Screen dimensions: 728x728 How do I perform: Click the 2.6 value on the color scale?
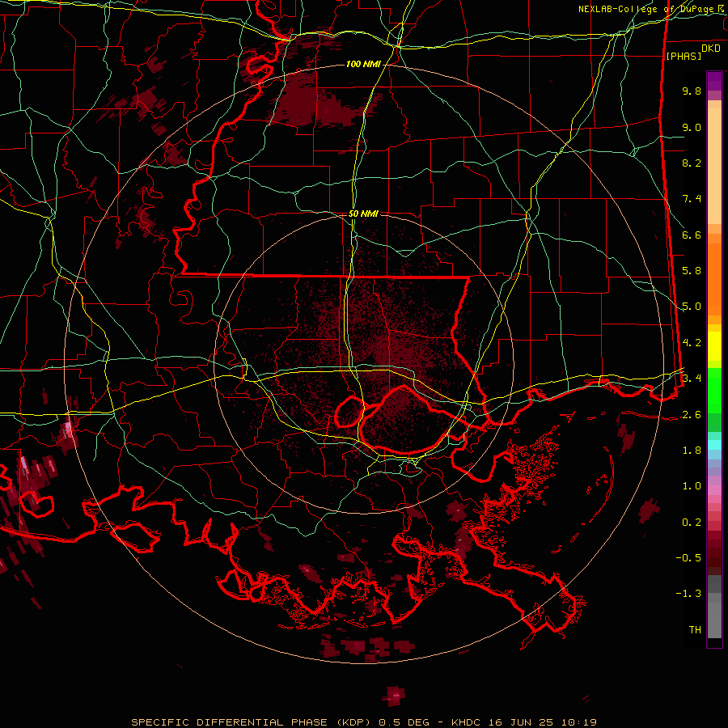pos(692,415)
